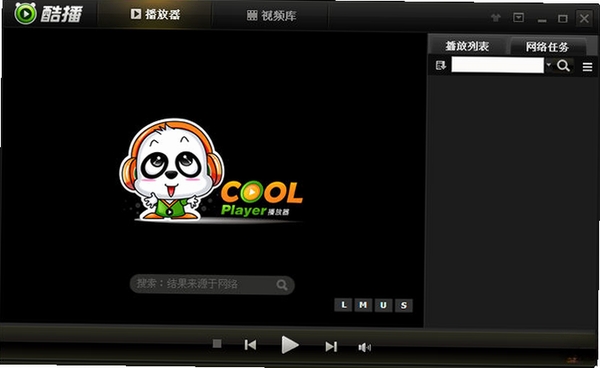Open the main menu dropdown box icon
Image resolution: width=600 pixels, height=368 pixels.
[518, 18]
